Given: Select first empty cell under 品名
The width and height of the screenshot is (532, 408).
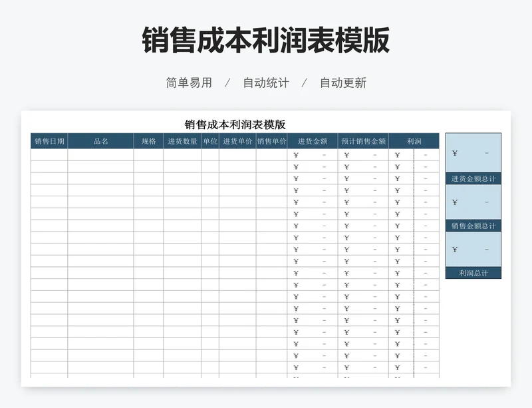Looking at the screenshot, I should click(101, 155).
